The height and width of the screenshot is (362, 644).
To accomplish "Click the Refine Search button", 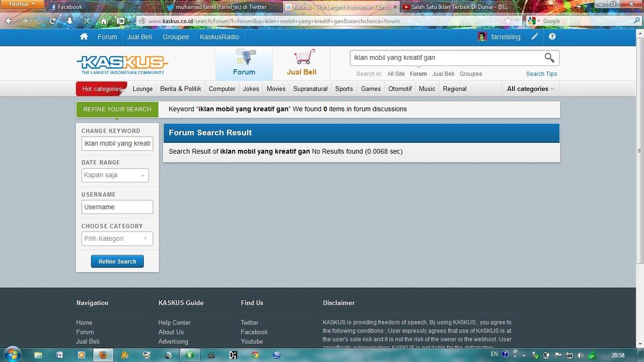I will pyautogui.click(x=117, y=261).
